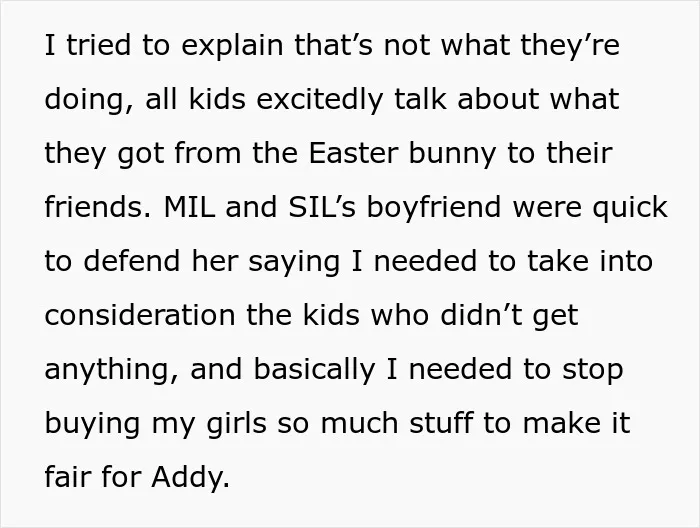Select the word "consideration"

(x=140, y=315)
